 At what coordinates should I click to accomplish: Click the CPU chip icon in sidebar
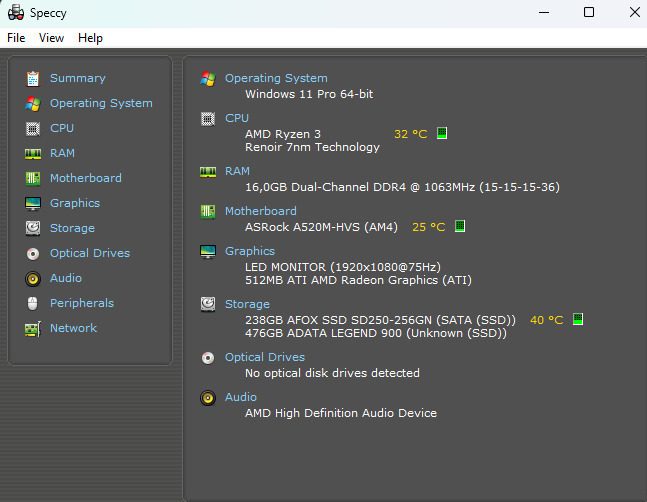pos(33,129)
